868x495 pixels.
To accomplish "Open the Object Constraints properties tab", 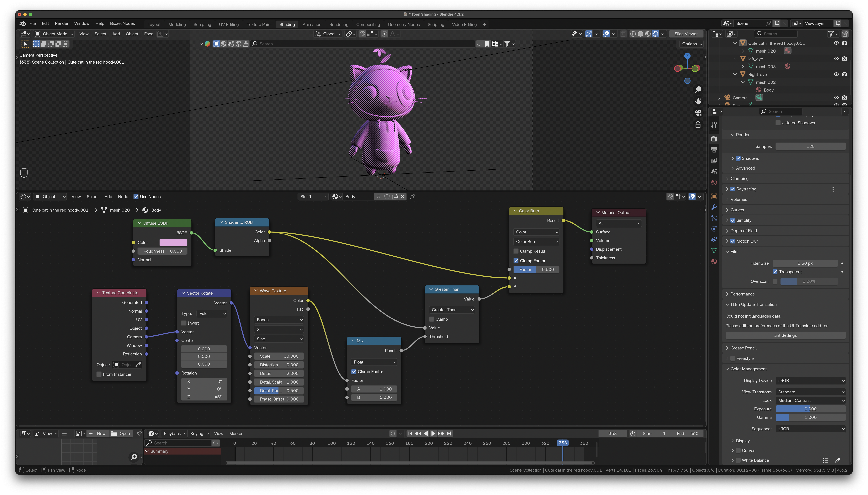I will (x=714, y=240).
